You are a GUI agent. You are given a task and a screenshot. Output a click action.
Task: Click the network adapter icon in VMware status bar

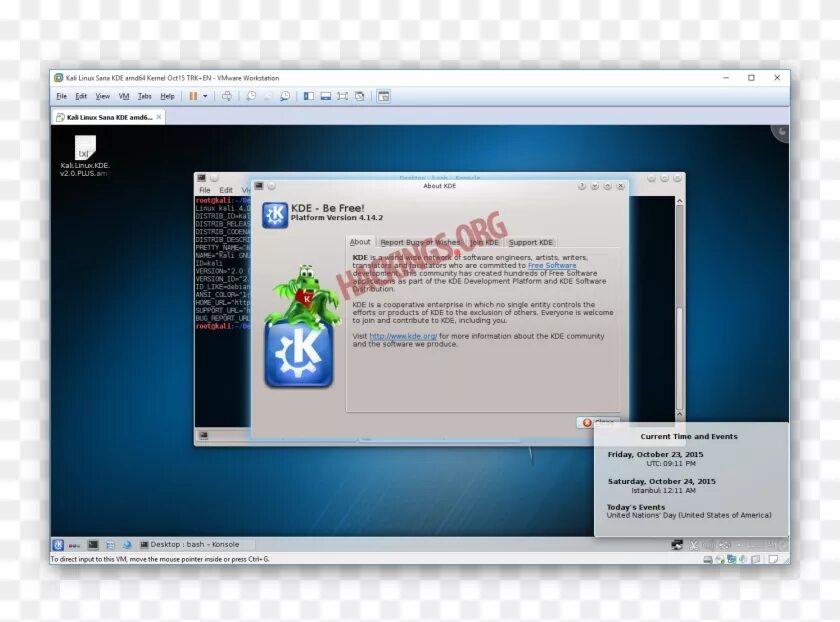tap(731, 559)
